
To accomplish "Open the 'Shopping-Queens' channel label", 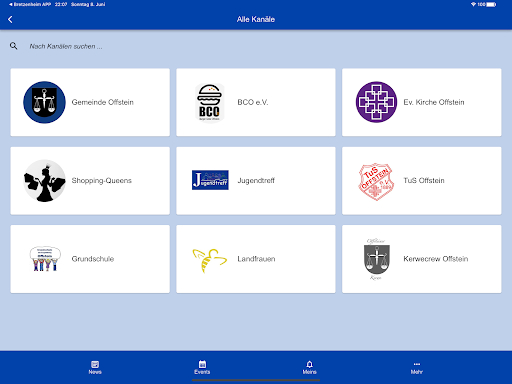I will coord(102,181).
